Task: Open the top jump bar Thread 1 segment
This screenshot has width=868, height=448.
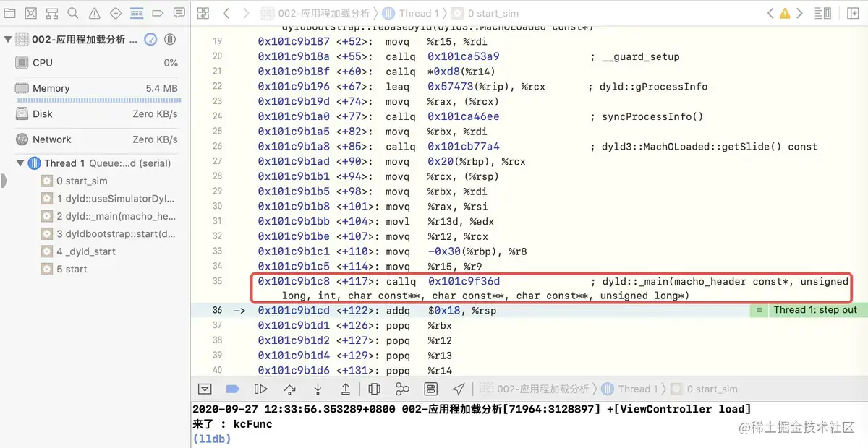Action: click(x=410, y=13)
